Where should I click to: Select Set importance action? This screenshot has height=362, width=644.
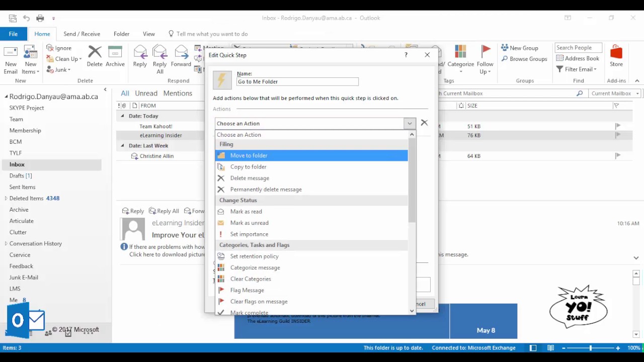[311, 234]
